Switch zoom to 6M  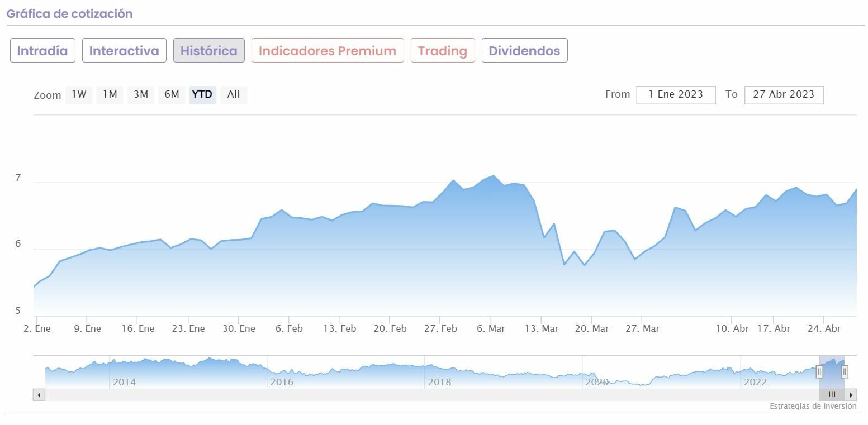[172, 94]
